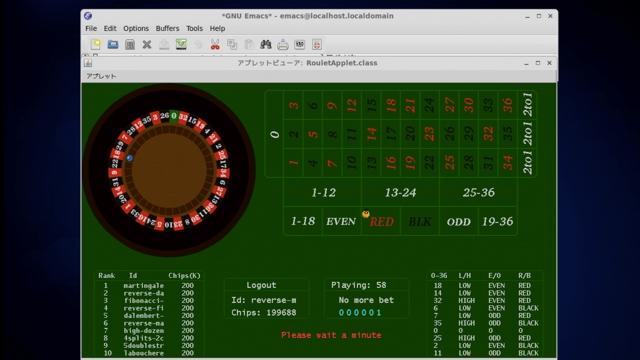Place a bet on 1-18
The height and width of the screenshot is (360, 640).
[x=303, y=221]
